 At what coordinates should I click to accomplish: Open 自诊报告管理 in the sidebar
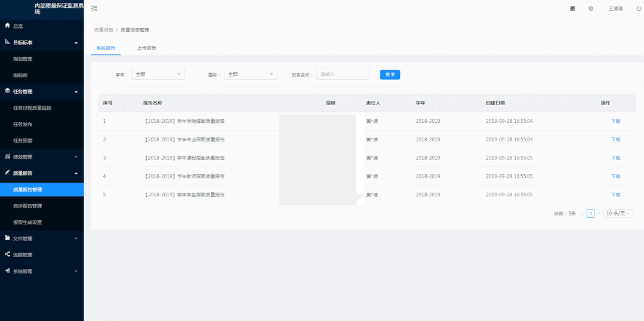27,206
